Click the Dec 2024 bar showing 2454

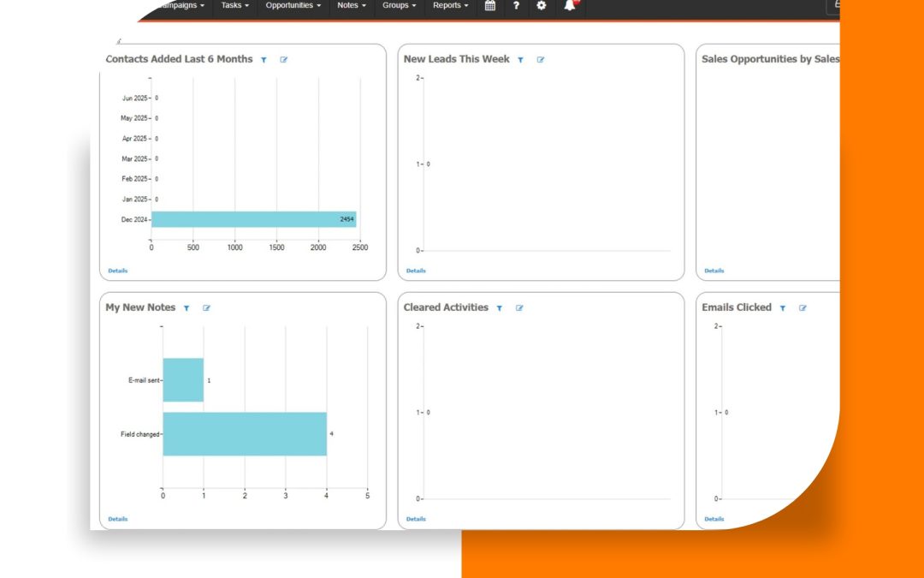click(254, 219)
